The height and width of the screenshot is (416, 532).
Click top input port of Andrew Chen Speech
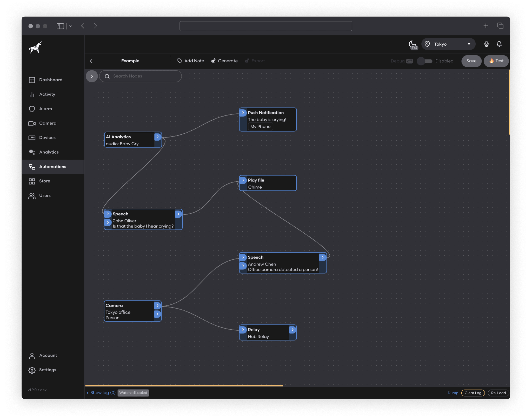(243, 257)
